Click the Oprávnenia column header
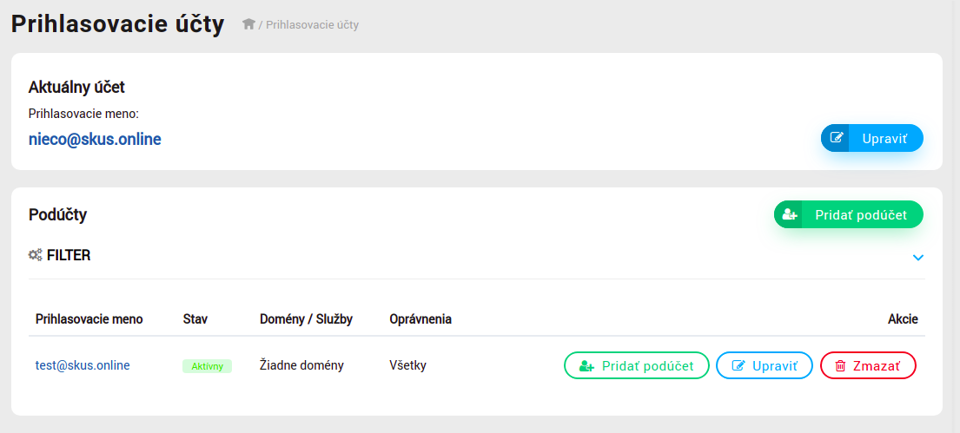 (x=421, y=319)
